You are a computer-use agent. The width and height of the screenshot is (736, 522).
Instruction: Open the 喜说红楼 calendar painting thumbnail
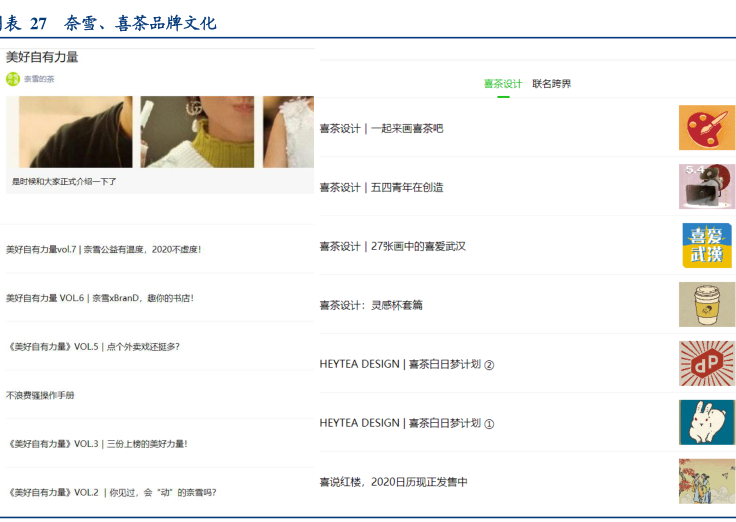click(706, 481)
